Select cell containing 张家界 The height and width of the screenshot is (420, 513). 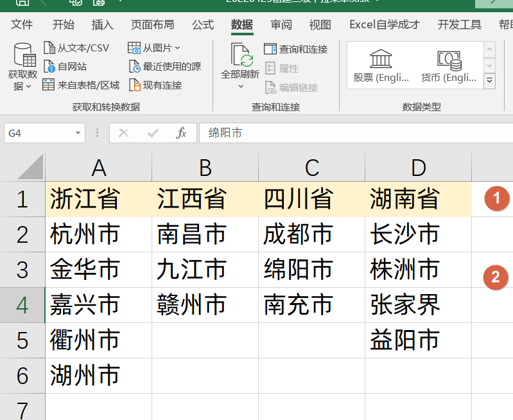click(x=419, y=305)
